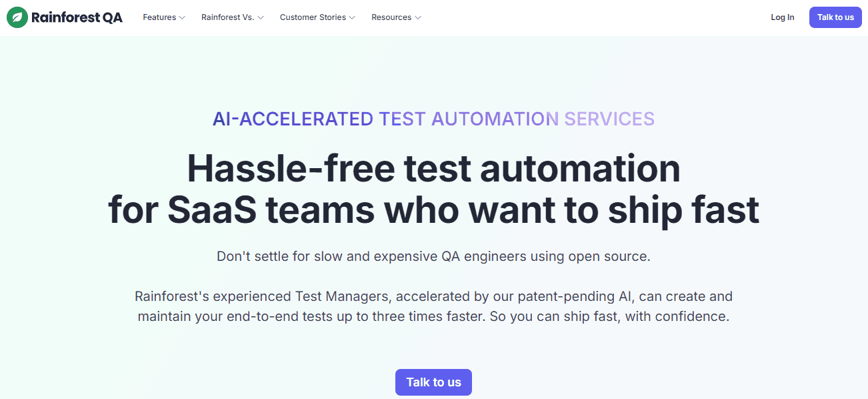Expand the chevron next to Resources
868x399 pixels.
[x=418, y=17]
